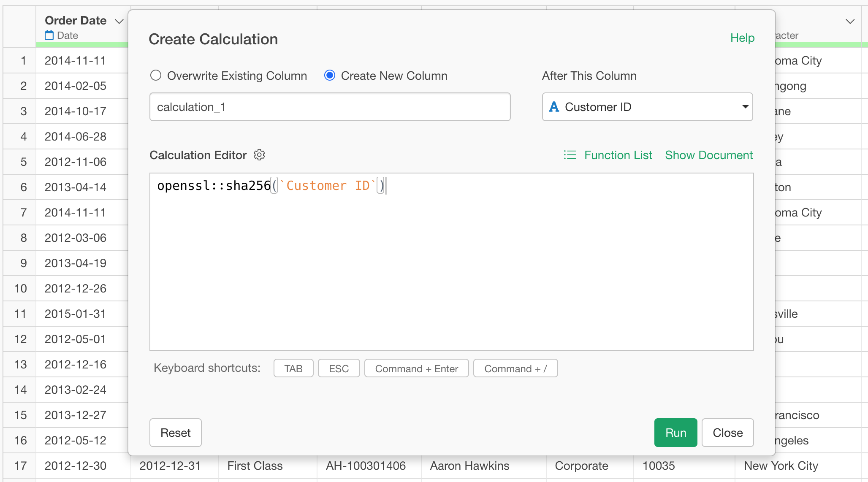Click the Reset button
The width and height of the screenshot is (868, 482).
tap(176, 433)
